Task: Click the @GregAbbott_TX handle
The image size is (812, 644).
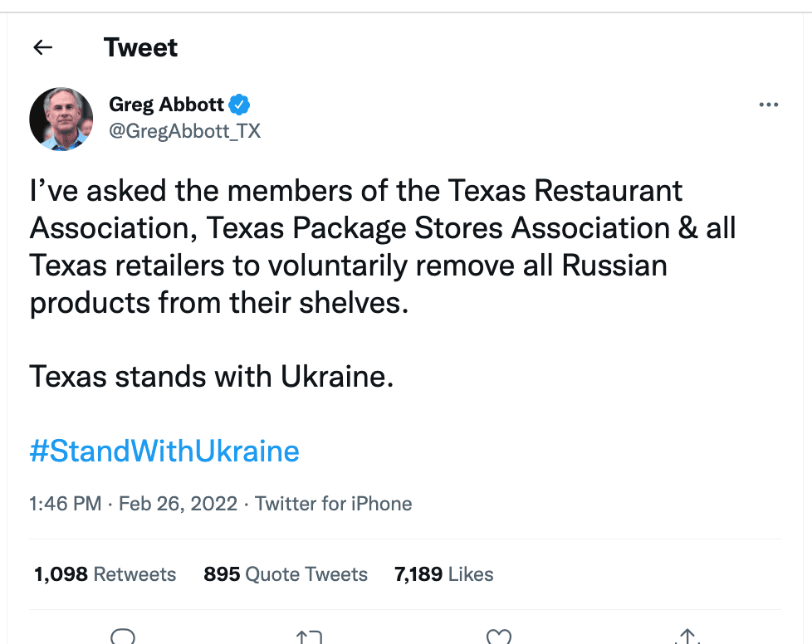Action: [185, 130]
